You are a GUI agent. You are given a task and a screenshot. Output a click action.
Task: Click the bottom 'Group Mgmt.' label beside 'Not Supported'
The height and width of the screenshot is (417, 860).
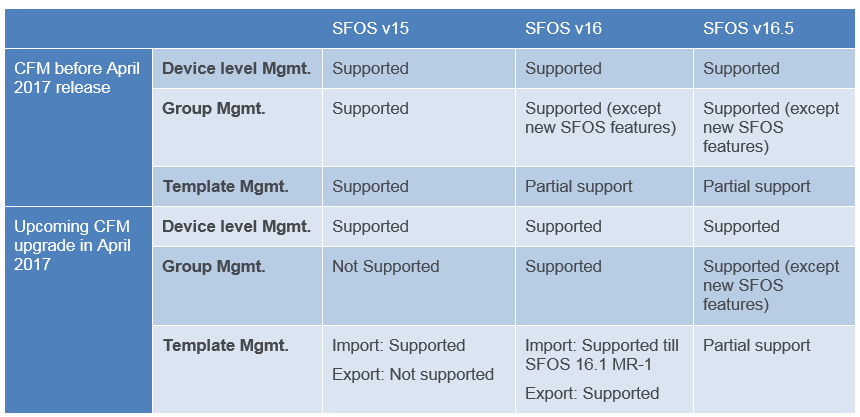[x=213, y=266]
